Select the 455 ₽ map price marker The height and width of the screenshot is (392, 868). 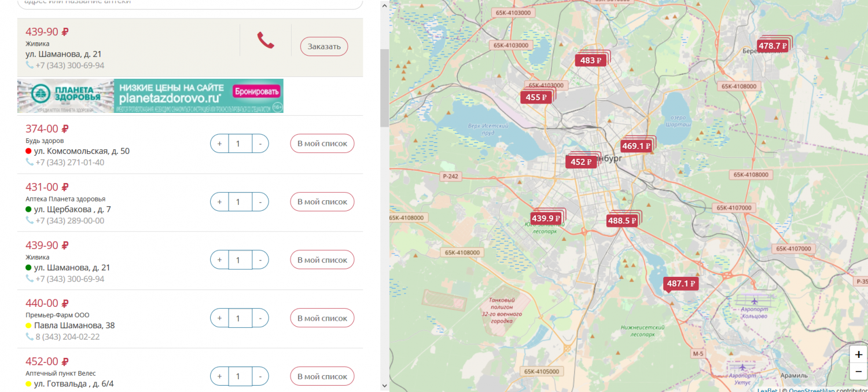pos(536,97)
